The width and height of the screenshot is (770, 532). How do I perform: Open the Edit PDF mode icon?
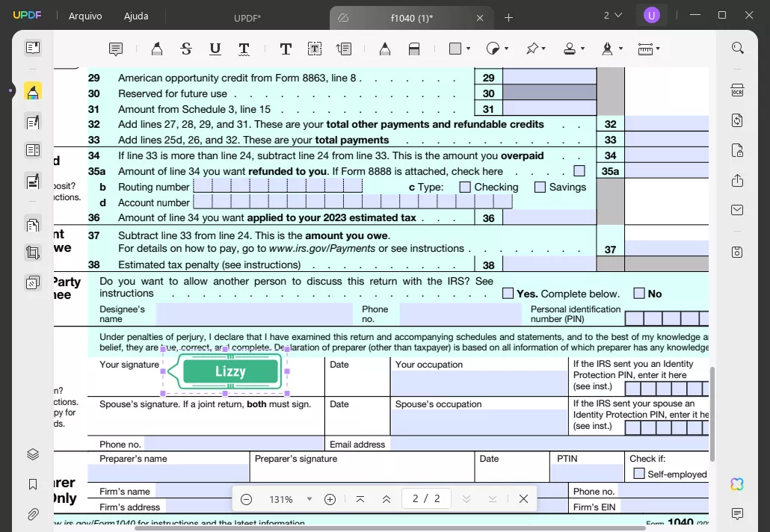point(33,122)
